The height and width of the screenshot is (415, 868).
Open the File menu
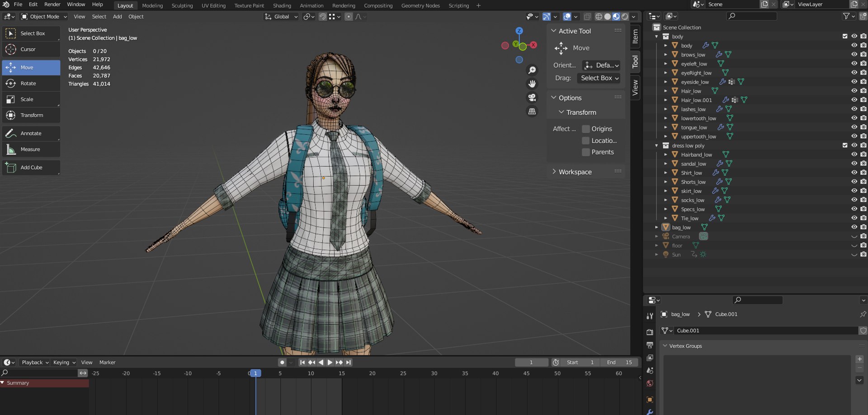coord(18,5)
